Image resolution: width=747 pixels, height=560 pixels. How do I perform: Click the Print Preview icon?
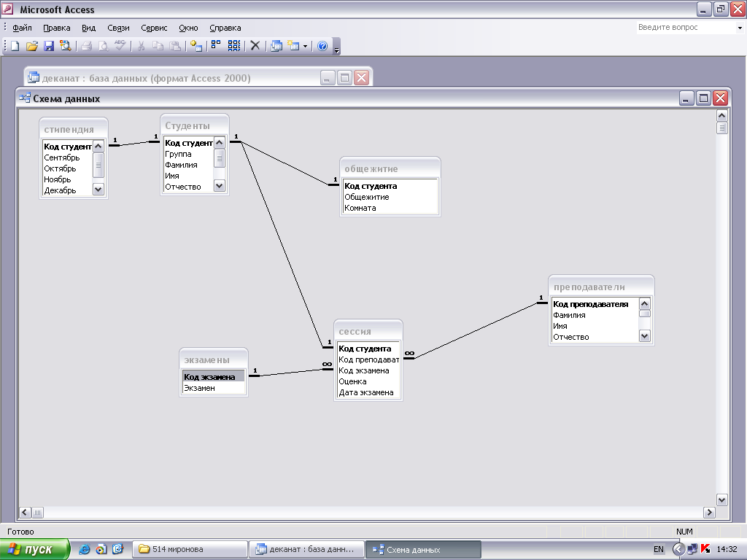103,46
